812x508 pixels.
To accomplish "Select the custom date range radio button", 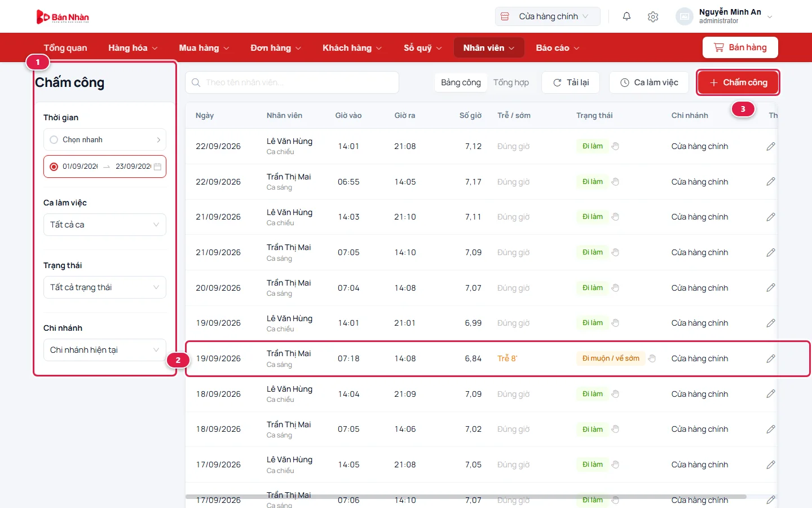I will pyautogui.click(x=54, y=167).
